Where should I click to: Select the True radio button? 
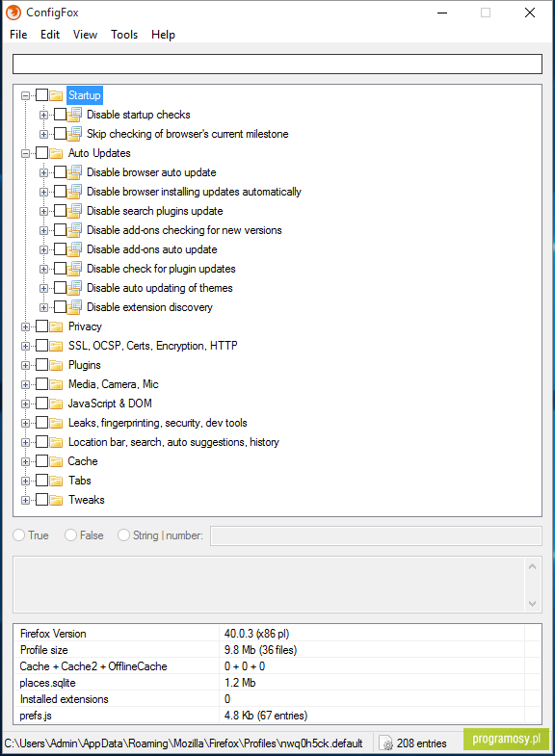pyautogui.click(x=19, y=535)
